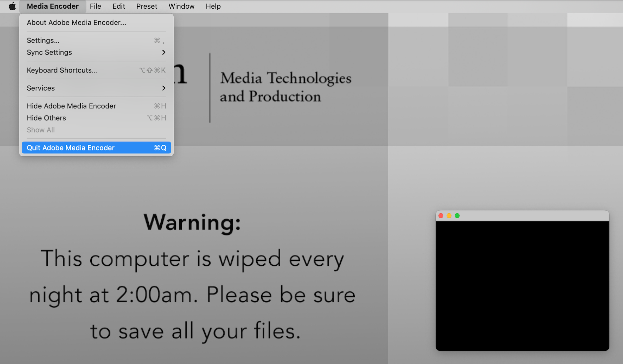Expand the Services submenu
The image size is (623, 364).
click(96, 88)
